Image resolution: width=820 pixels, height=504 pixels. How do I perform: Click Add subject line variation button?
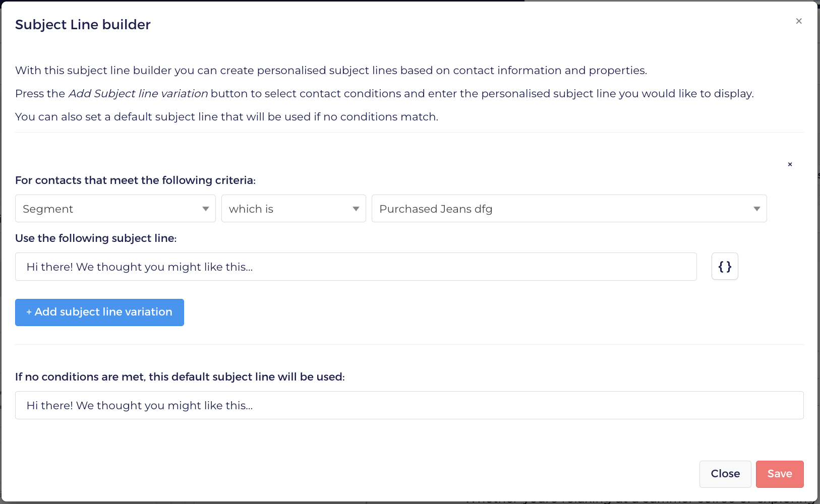tap(99, 312)
